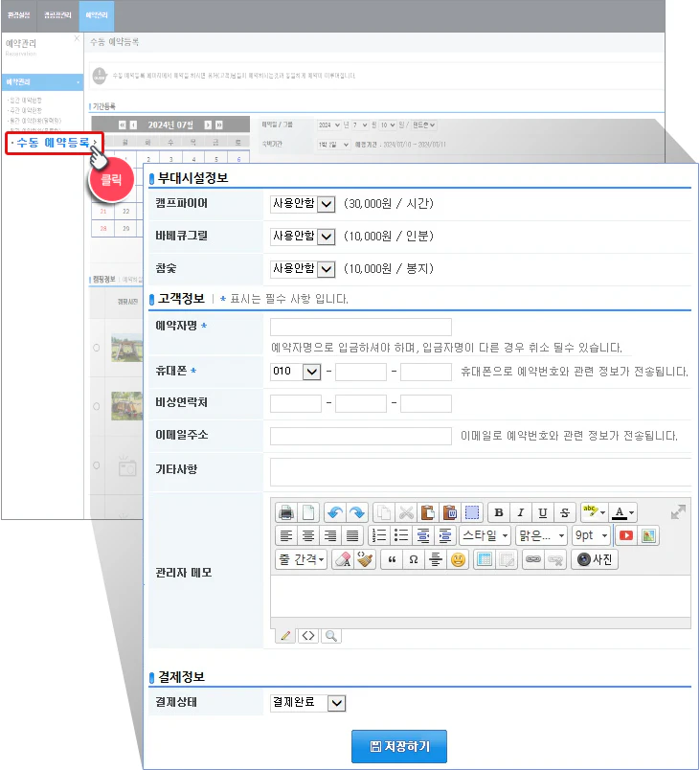700x770 pixels.
Task: Click the select all dashed-square icon
Action: pos(472,512)
